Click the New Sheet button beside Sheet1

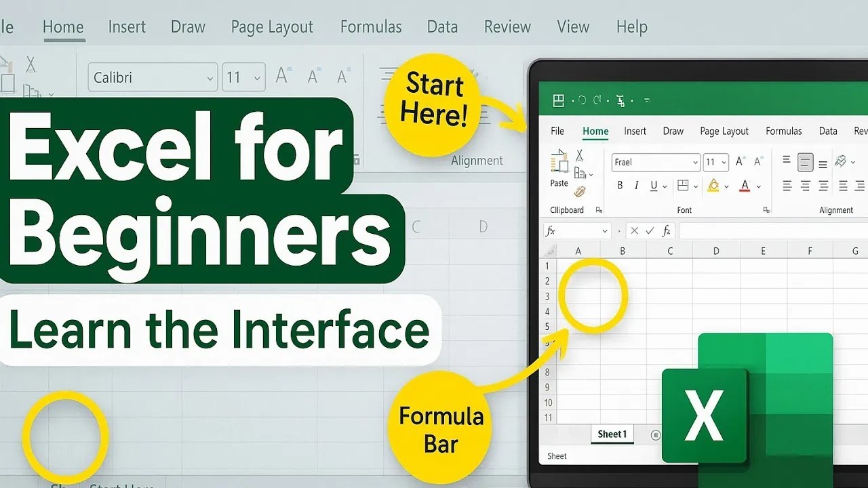click(x=655, y=435)
